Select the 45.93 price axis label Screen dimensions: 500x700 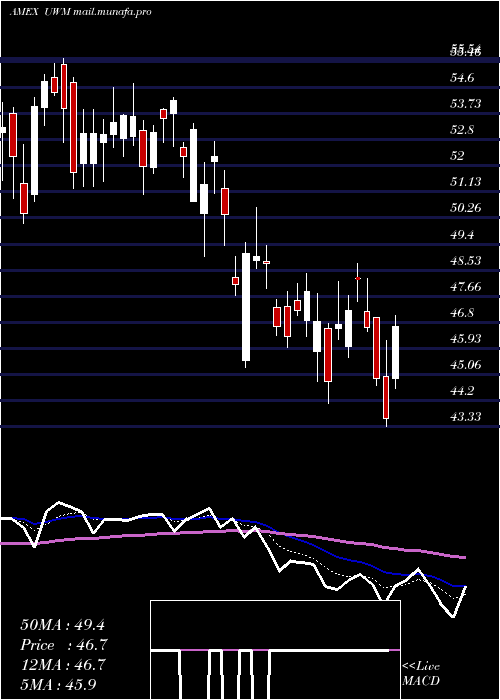(467, 339)
